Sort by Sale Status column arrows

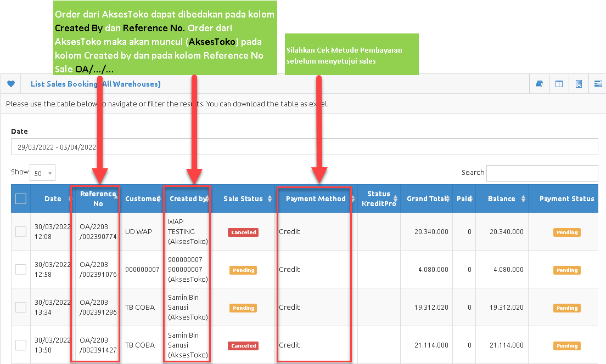[x=270, y=198]
